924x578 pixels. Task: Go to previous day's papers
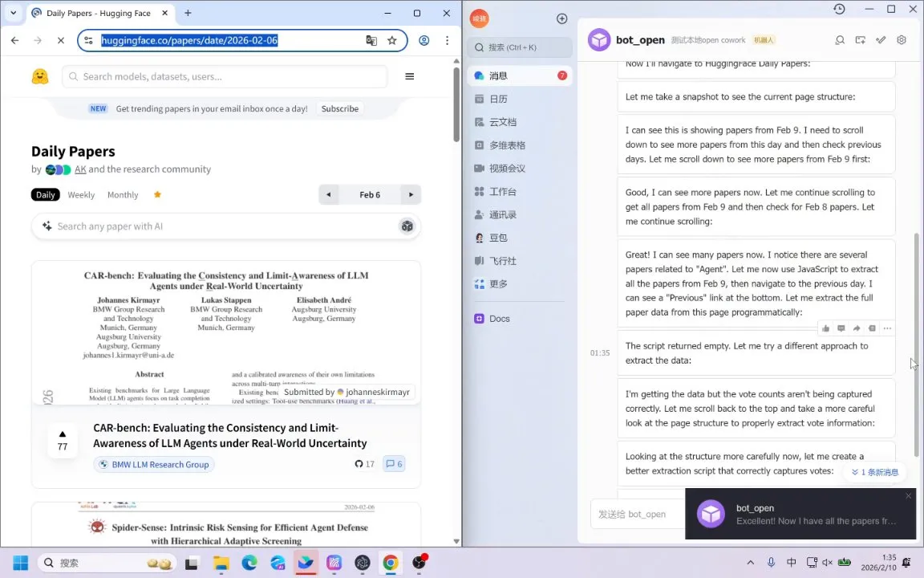(x=328, y=194)
